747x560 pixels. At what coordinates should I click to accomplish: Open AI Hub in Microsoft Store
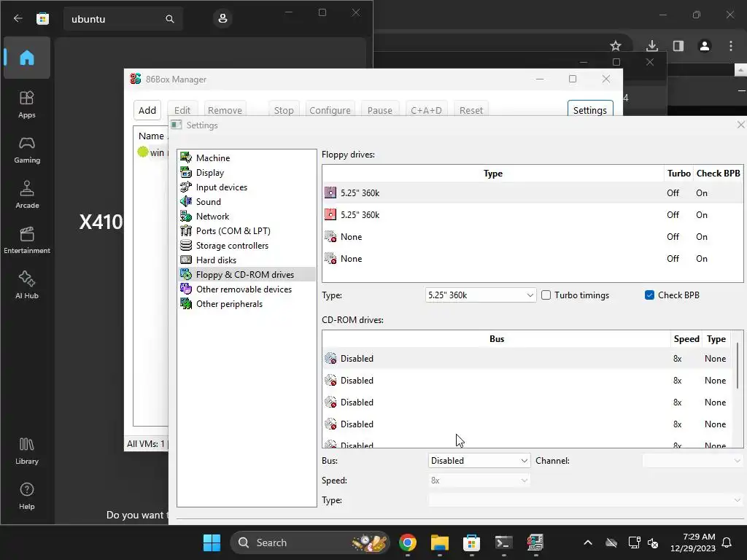tap(27, 285)
